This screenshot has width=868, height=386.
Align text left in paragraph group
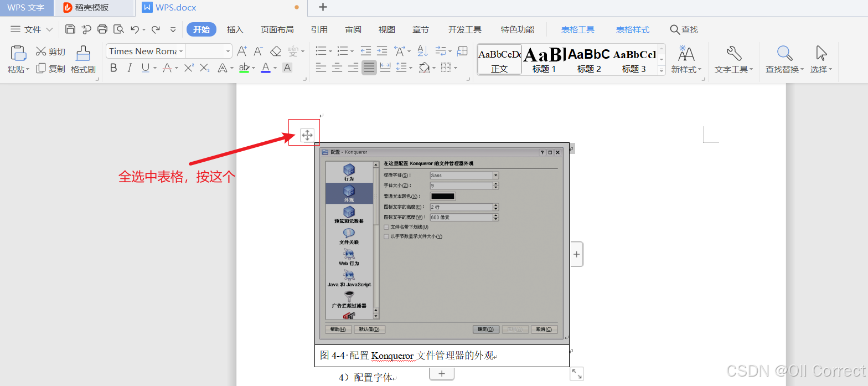(x=321, y=68)
